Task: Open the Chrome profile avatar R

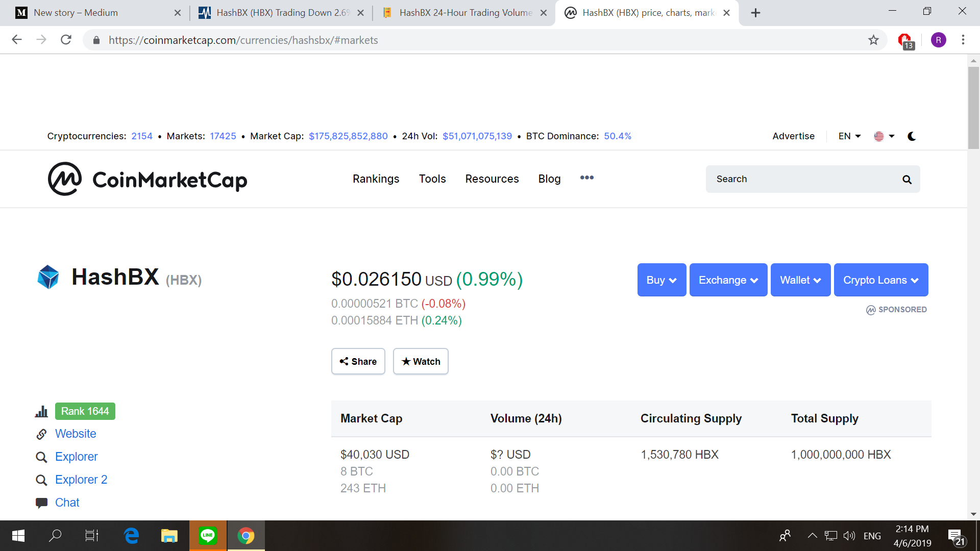Action: click(x=939, y=40)
